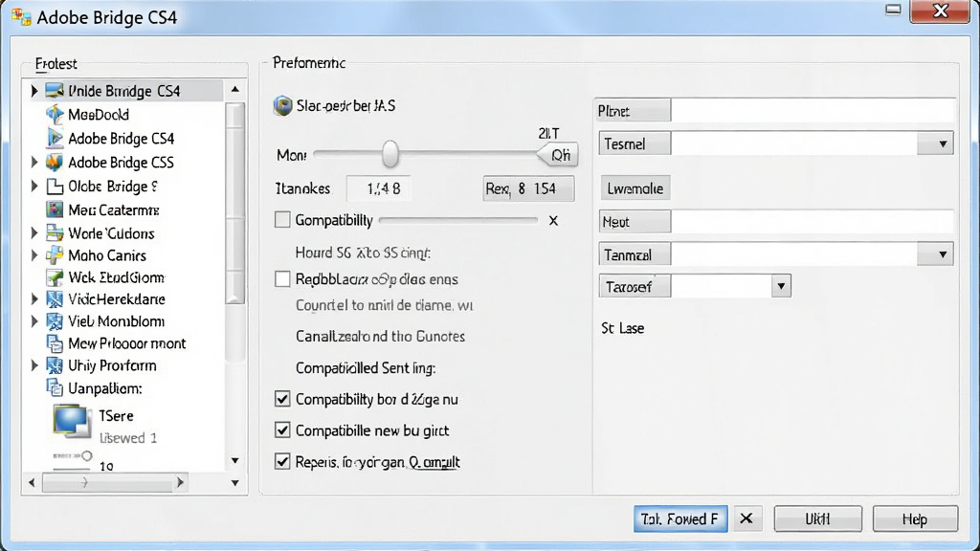Click the icon beside Mew Prlooor mnont
This screenshot has width=980, height=551.
55,343
